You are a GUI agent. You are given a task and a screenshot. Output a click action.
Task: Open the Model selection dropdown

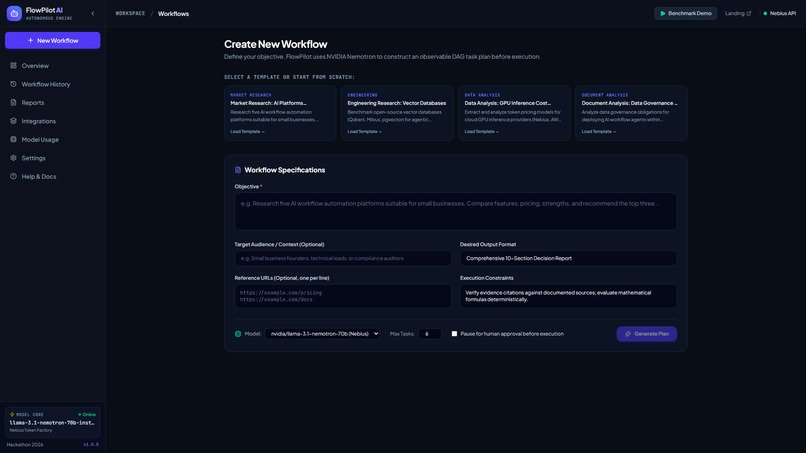pos(322,334)
